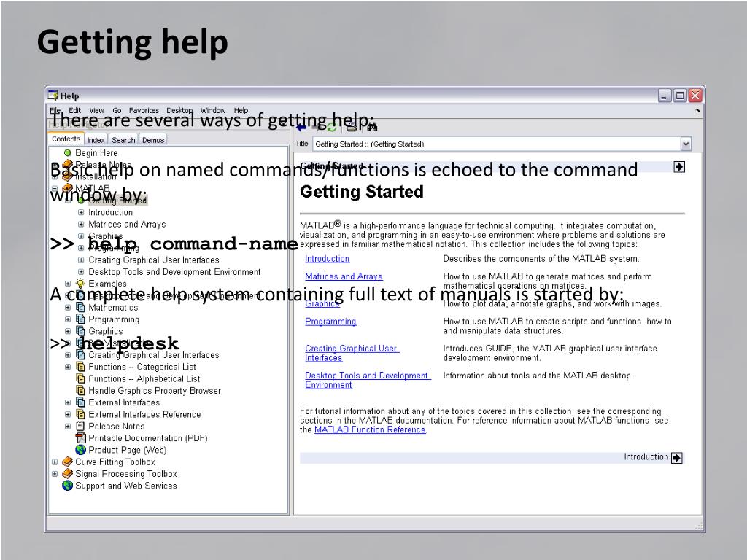Viewport: 747px width, 560px height.
Task: Select Functions -- Alphabetical List tree item
Action: [144, 379]
